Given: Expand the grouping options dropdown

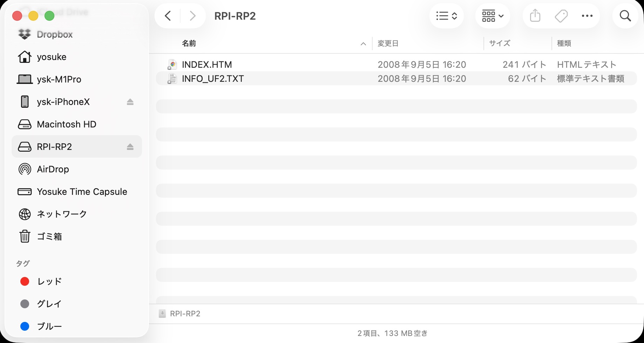Looking at the screenshot, I should click(493, 16).
